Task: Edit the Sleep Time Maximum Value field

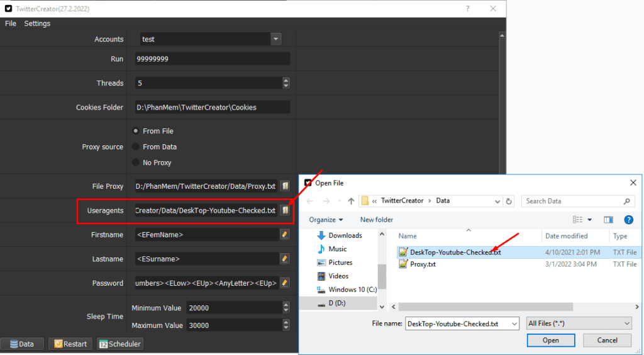Action: (x=234, y=325)
